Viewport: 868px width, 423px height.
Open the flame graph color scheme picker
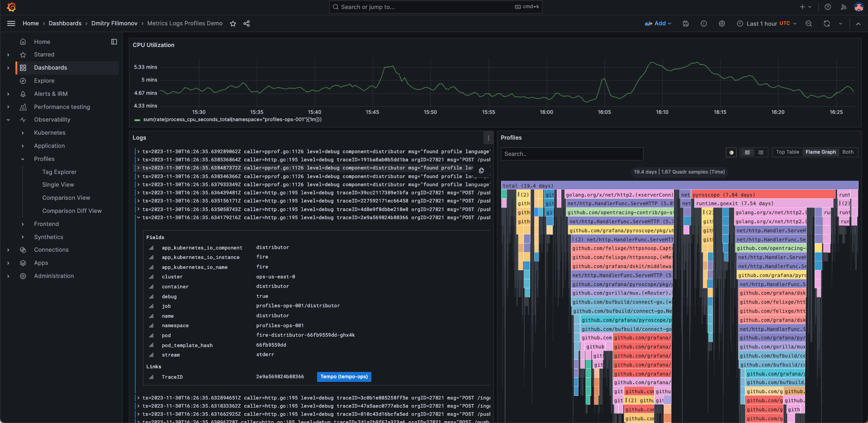coord(731,152)
